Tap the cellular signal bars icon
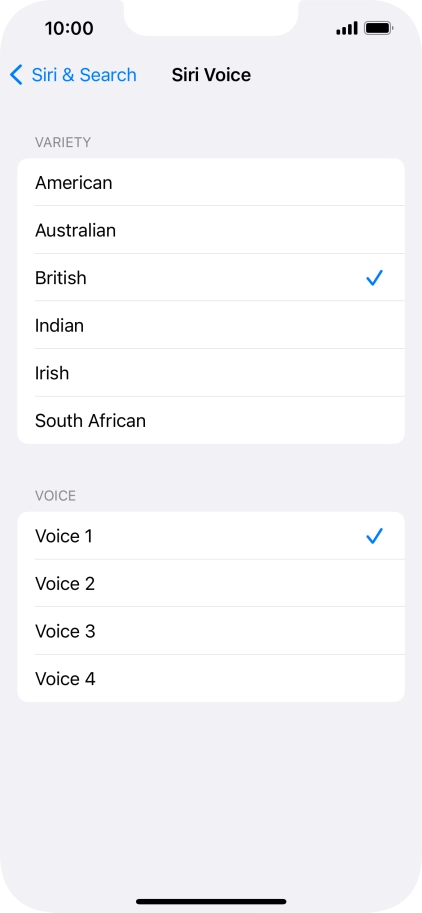Screen dimensions: 422x913 point(347,29)
